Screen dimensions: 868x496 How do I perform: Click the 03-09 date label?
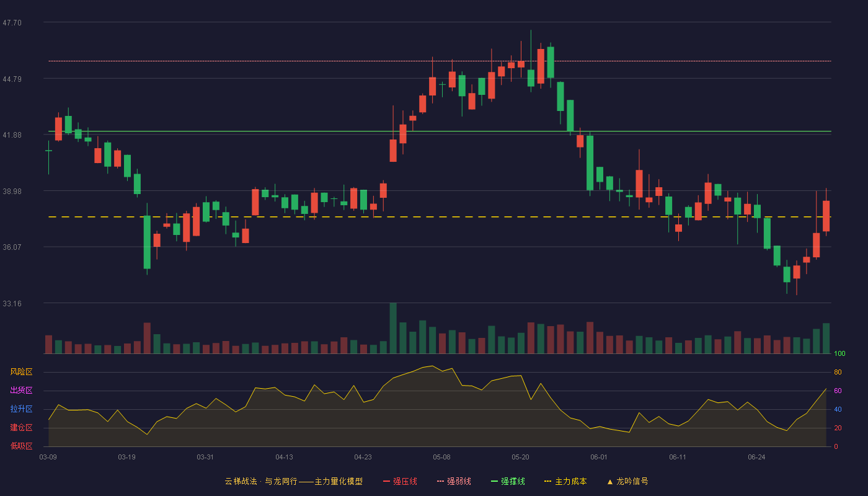[48, 457]
